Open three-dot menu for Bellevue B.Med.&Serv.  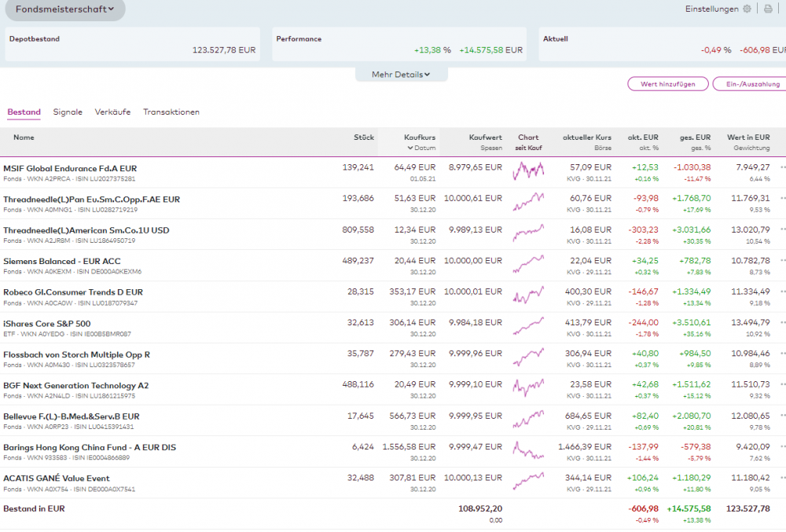point(782,416)
